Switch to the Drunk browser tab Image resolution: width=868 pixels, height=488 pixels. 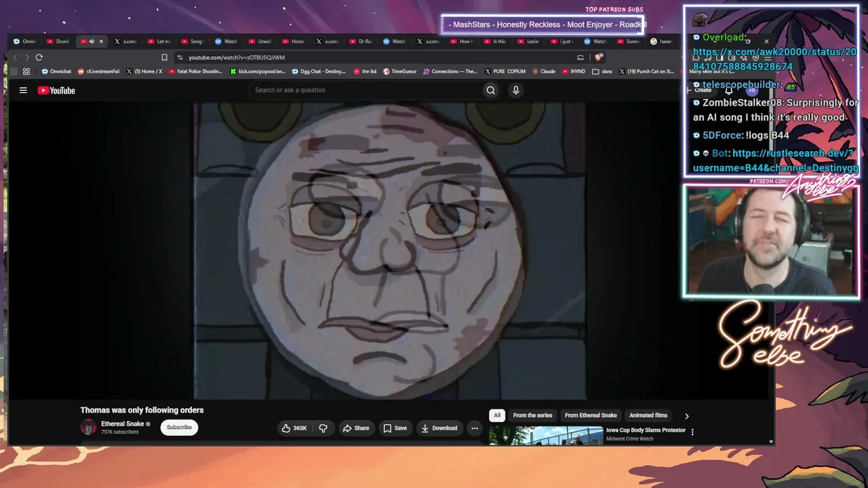click(x=60, y=41)
